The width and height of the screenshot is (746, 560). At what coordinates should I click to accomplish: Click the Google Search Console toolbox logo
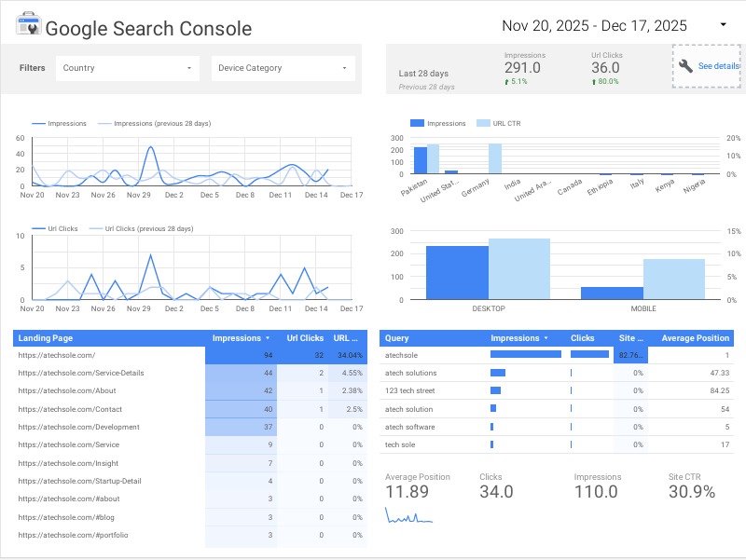point(28,25)
